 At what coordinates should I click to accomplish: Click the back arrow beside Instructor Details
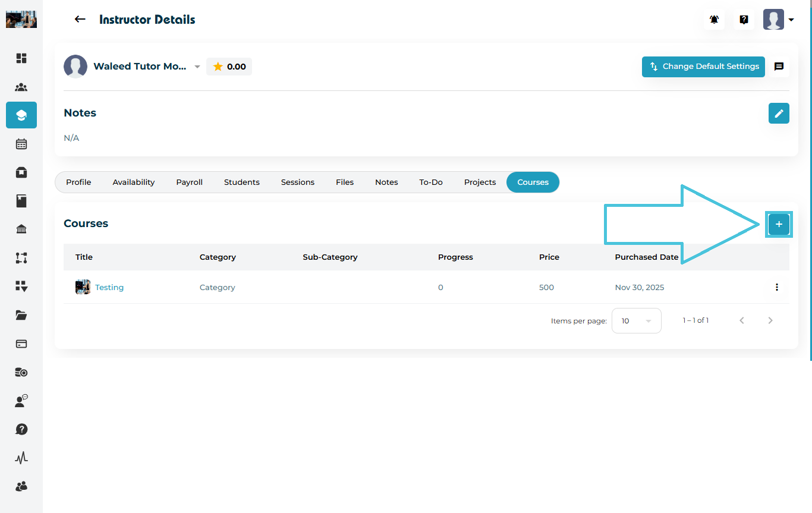click(x=80, y=20)
